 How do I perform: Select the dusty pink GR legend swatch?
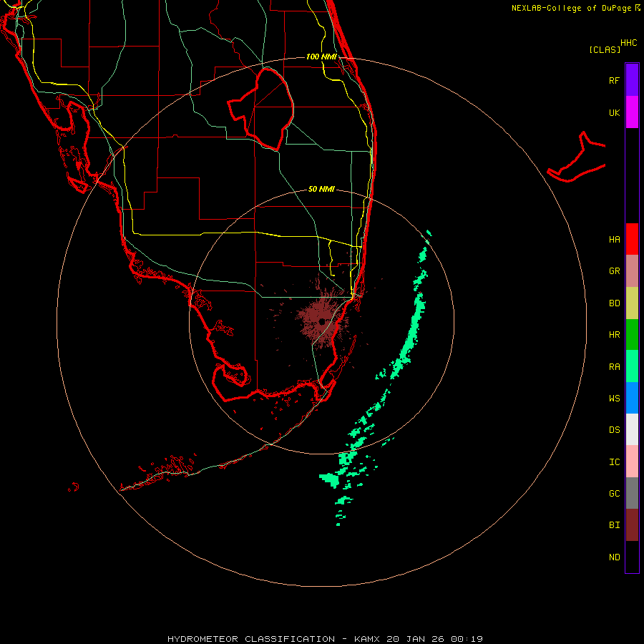[632, 271]
